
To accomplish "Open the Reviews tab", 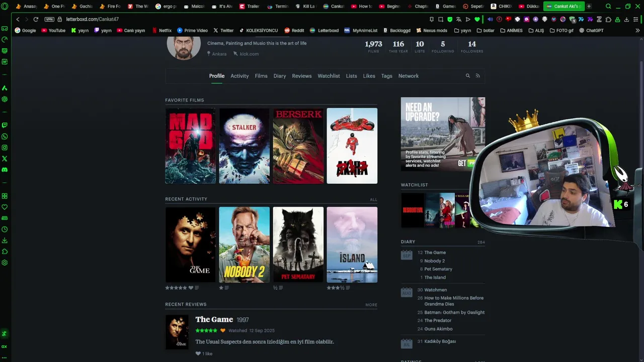I will click(302, 76).
